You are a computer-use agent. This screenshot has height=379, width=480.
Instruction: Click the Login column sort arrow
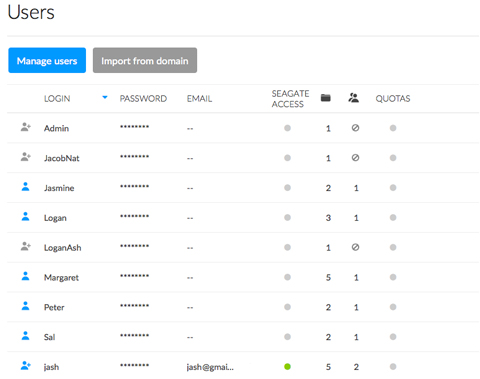[105, 97]
